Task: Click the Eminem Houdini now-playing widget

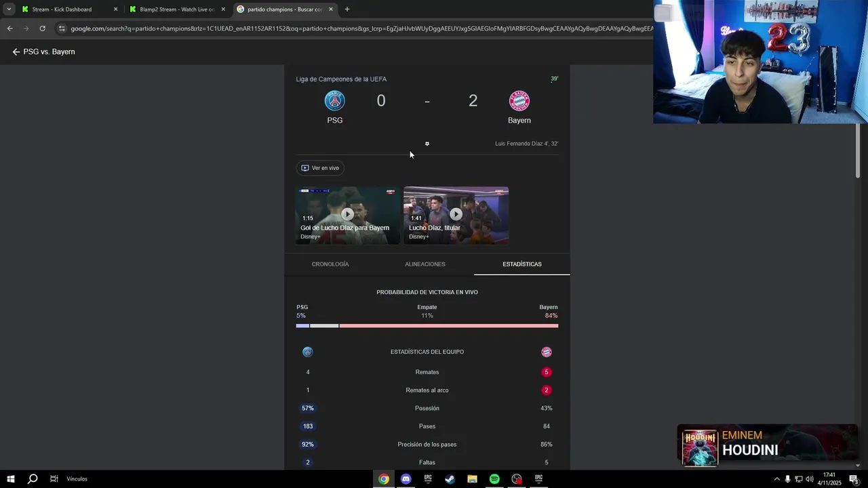Action: 768,446
